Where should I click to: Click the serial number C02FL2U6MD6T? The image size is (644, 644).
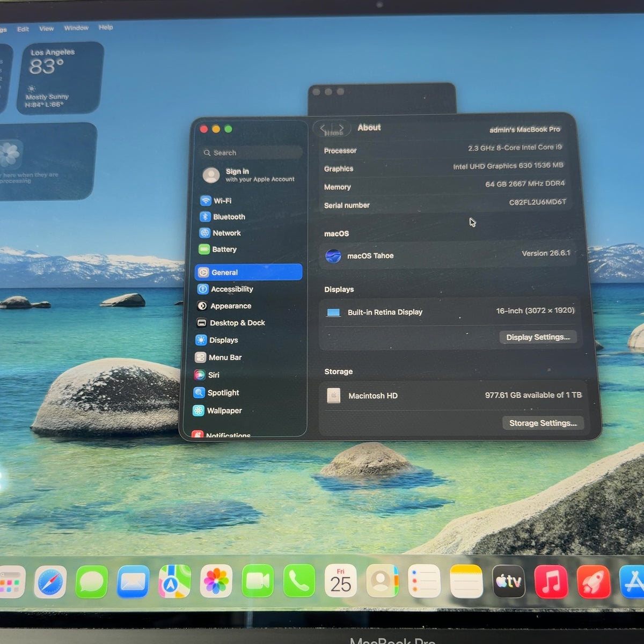(x=538, y=202)
